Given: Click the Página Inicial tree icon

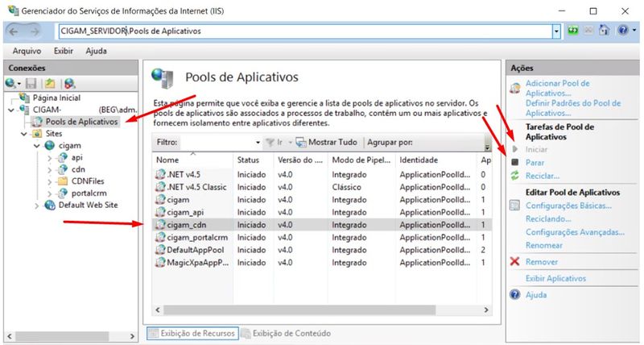Looking at the screenshot, I should (x=25, y=98).
